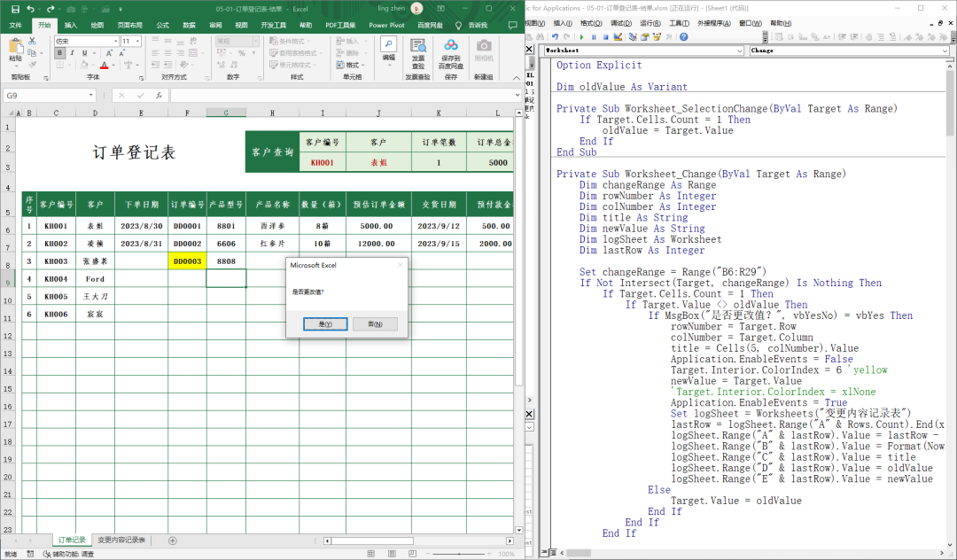Click the Format Painter brush icon
Image resolution: width=957 pixels, height=560 pixels.
click(x=33, y=64)
